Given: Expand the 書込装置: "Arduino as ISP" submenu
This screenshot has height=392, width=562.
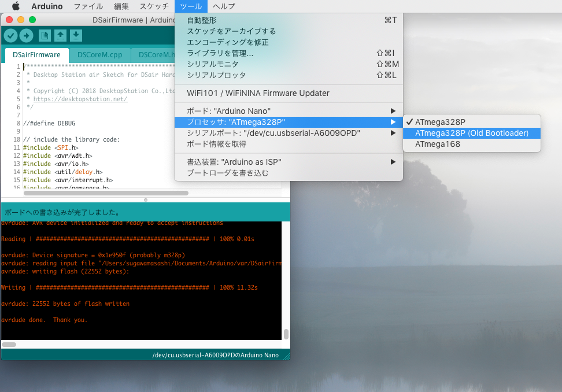Looking at the screenshot, I should click(289, 162).
